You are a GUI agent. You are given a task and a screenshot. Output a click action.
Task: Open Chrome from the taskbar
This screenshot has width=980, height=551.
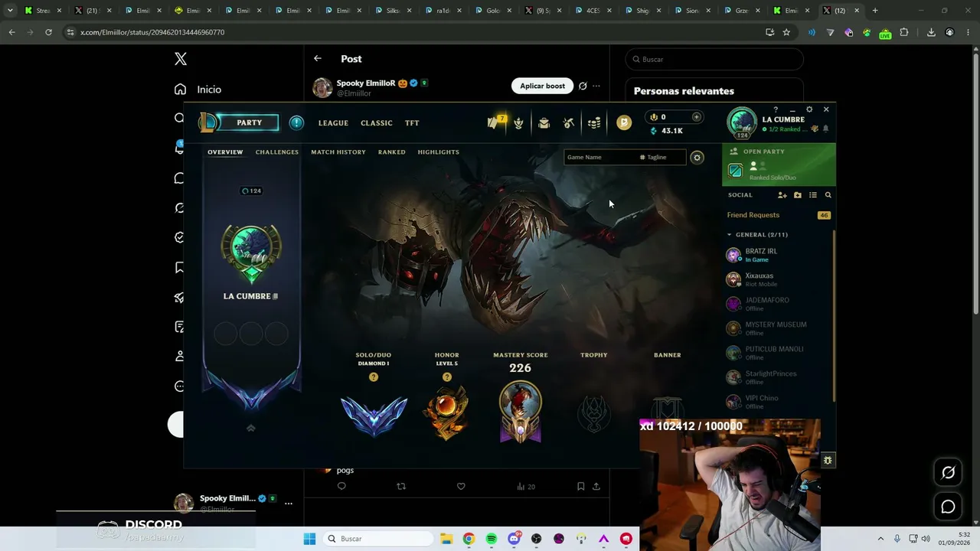coord(469,539)
